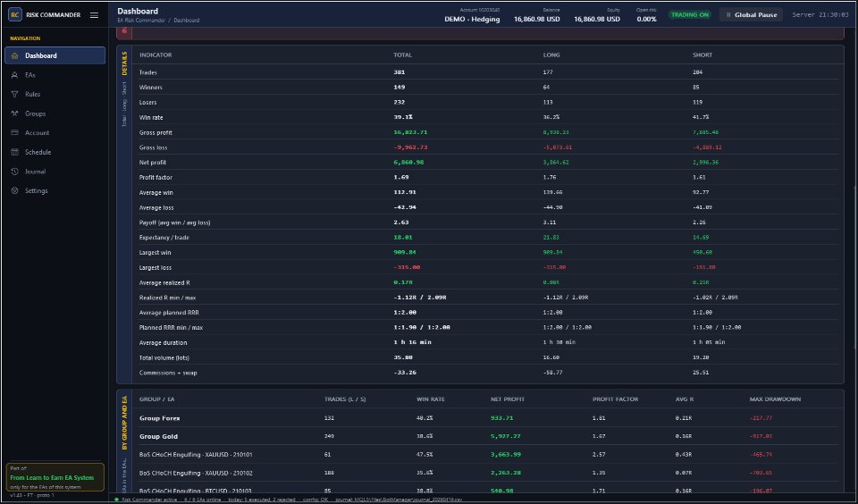Click the Average realized R label
The image size is (858, 504).
[x=164, y=283]
